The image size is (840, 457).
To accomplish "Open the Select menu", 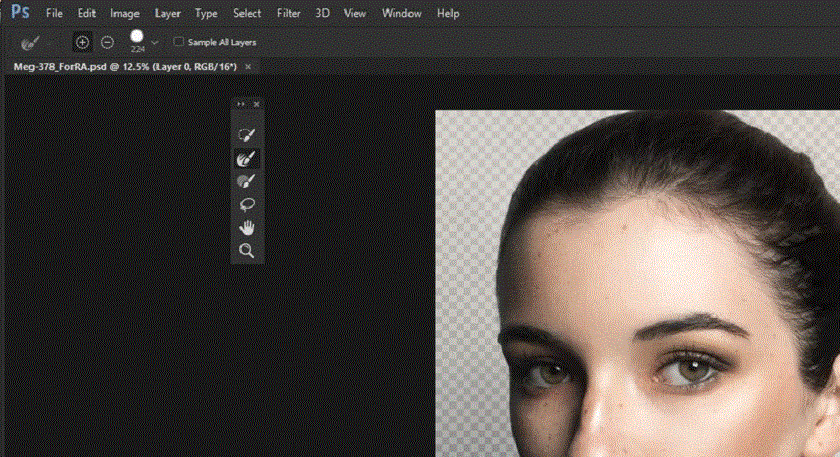I will click(246, 14).
